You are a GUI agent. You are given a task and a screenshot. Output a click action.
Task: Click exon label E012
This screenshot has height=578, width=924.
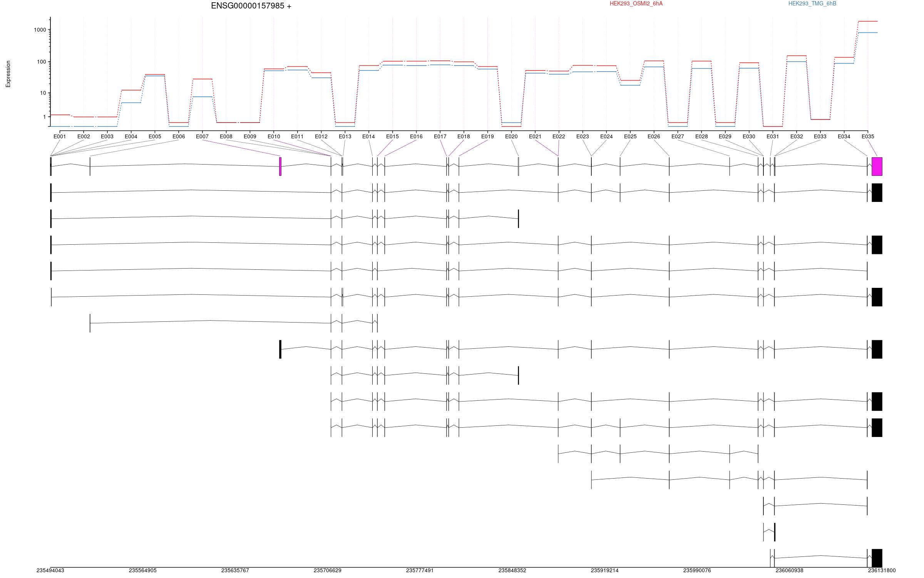[x=321, y=136]
